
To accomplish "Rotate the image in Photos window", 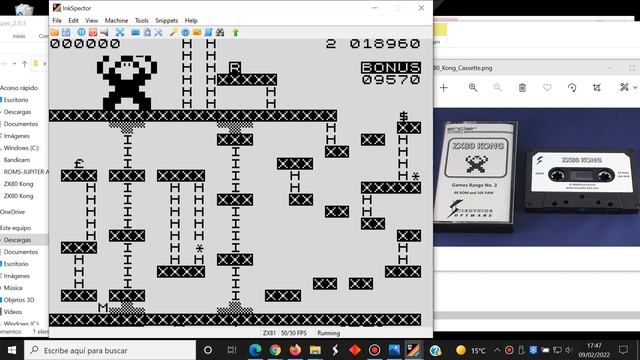I will tap(572, 87).
